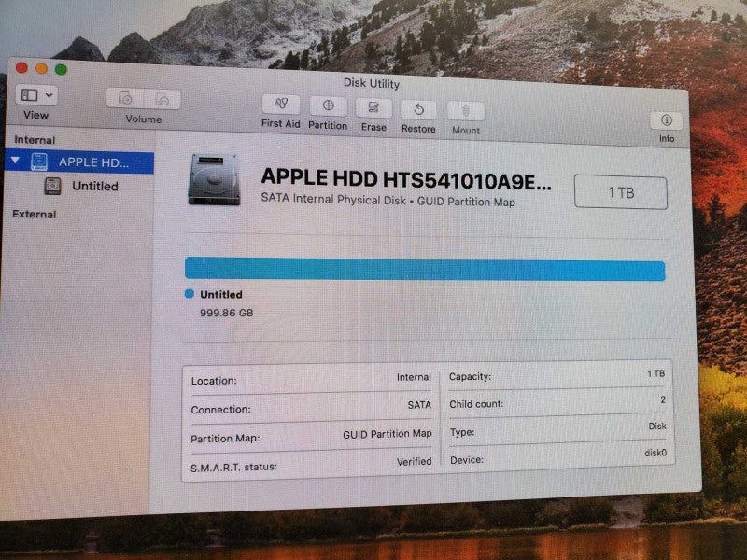Click the remove volume icon

(x=162, y=100)
